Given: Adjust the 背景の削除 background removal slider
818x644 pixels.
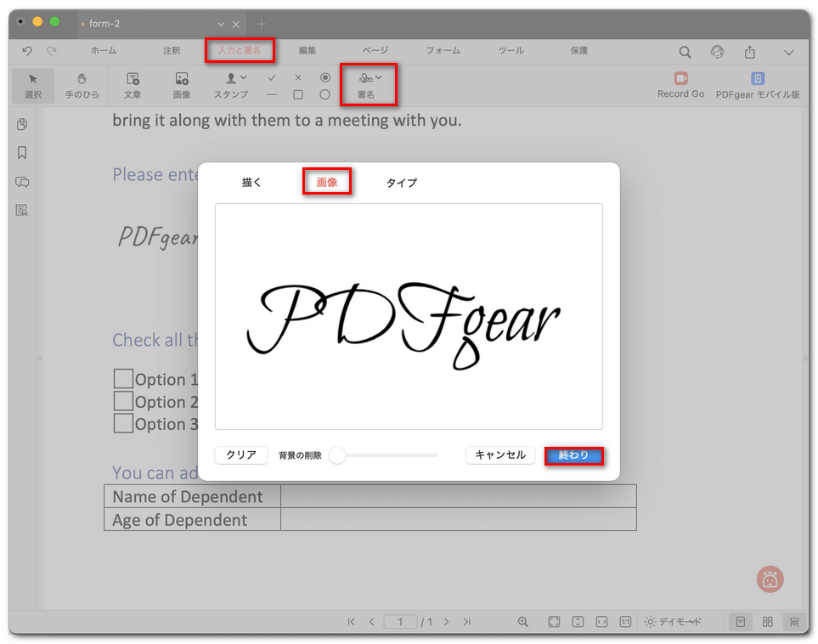Looking at the screenshot, I should [336, 455].
